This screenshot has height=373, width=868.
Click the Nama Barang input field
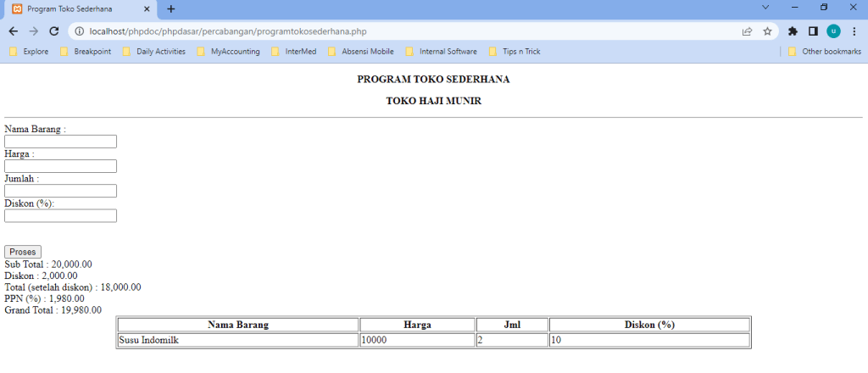point(60,142)
